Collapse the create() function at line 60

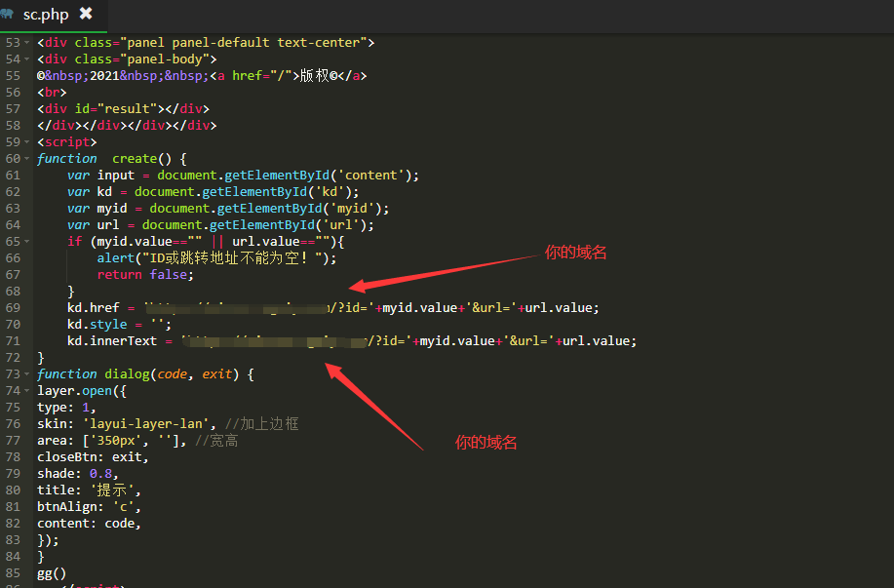pos(26,159)
